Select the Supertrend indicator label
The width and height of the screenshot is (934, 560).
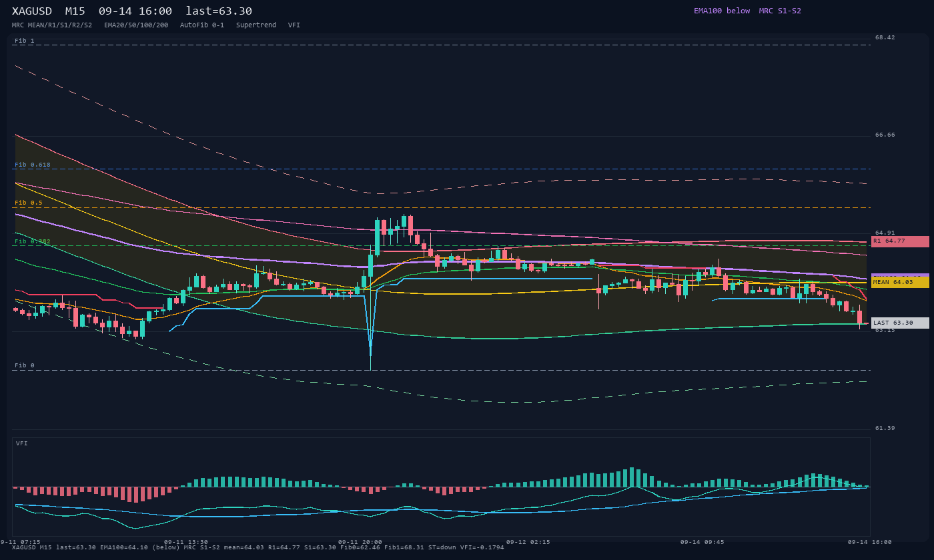(256, 25)
